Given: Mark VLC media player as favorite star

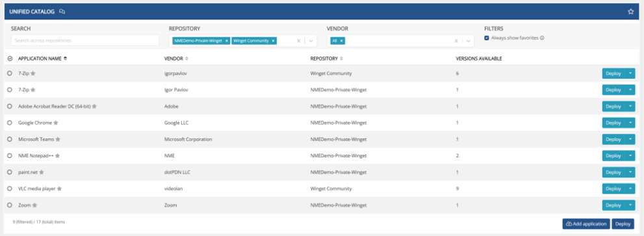Looking at the screenshot, I should point(59,189).
